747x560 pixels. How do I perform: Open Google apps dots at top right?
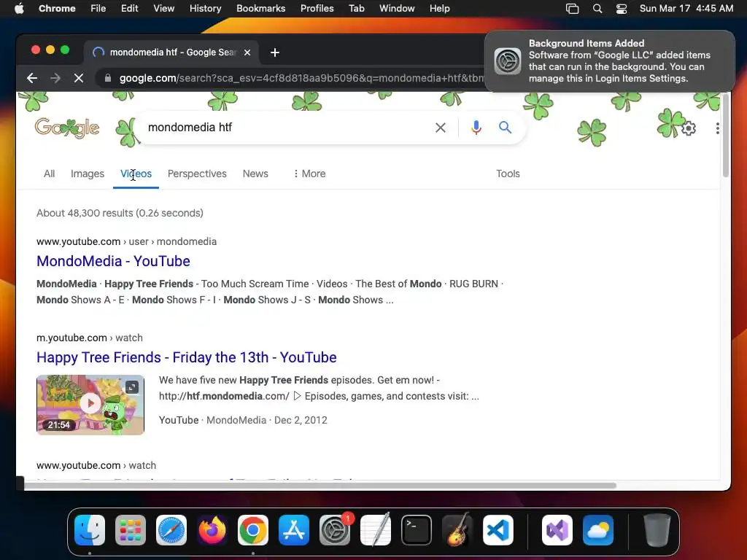(718, 128)
